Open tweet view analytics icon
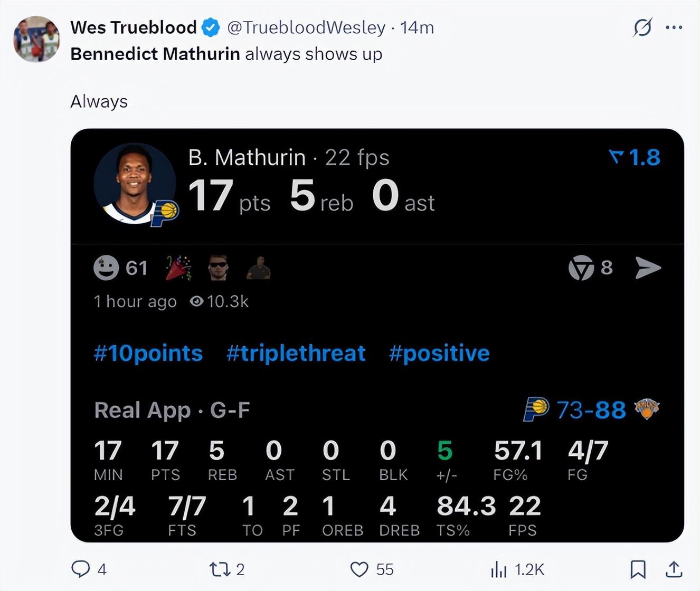700x591 pixels. [498, 569]
